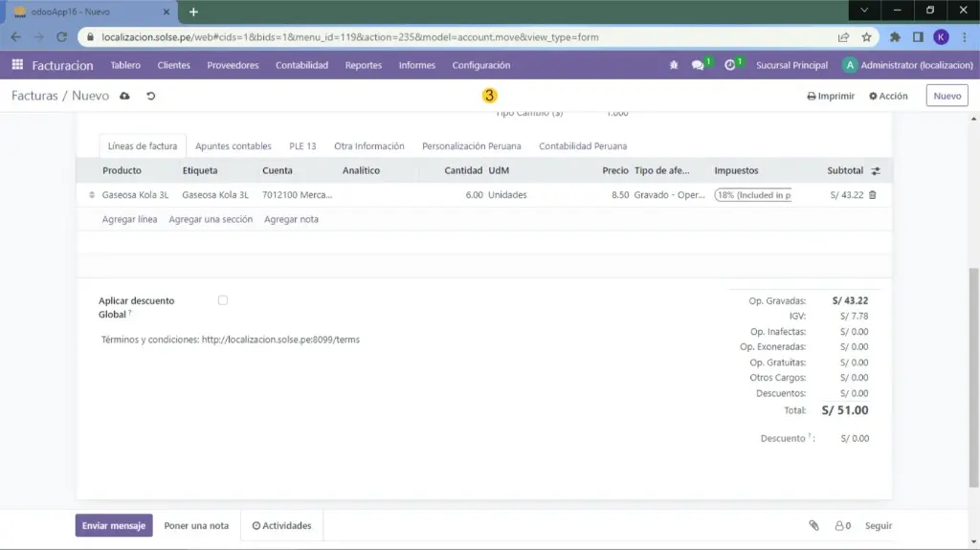Open the Imprimir dropdown
The image size is (980, 550).
point(830,96)
